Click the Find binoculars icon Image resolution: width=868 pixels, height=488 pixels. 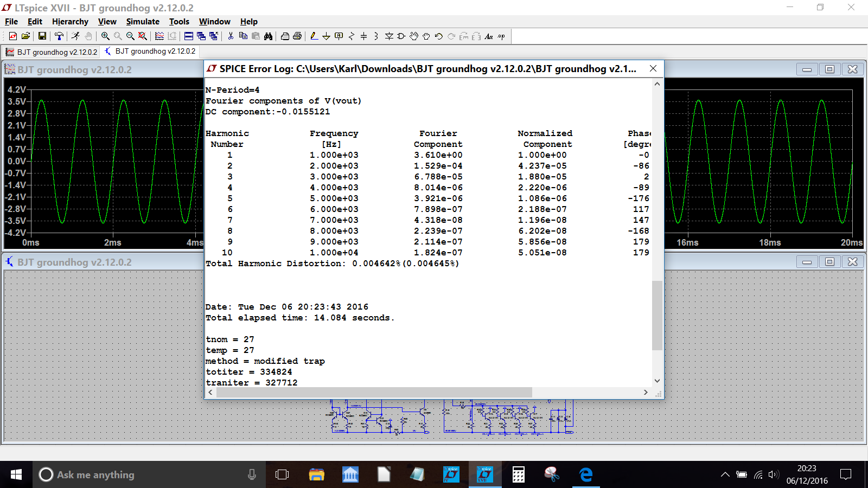click(268, 36)
